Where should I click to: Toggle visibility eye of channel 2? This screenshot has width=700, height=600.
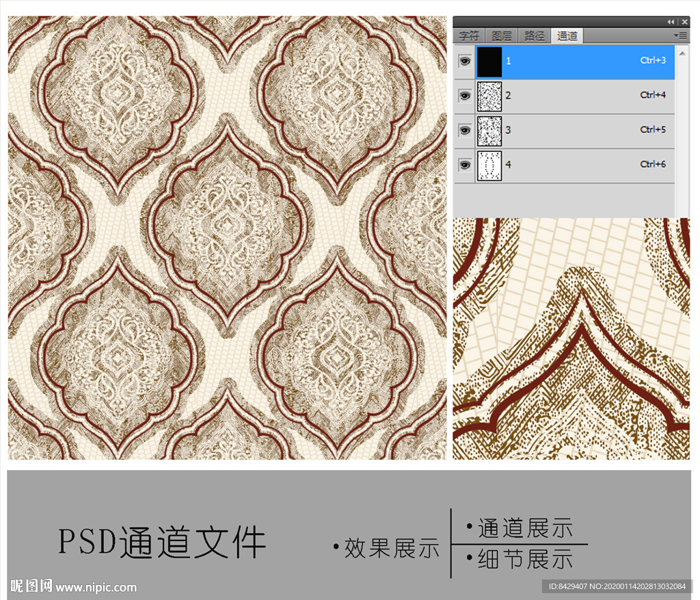coord(465,96)
